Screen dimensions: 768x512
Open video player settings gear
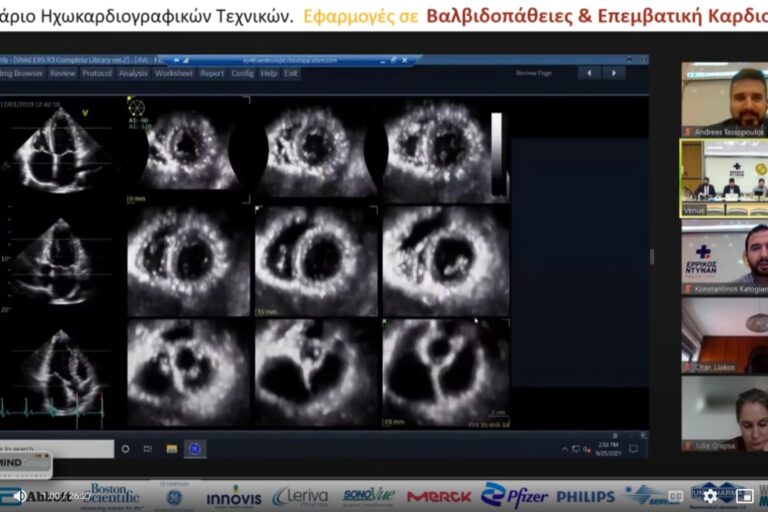click(710, 495)
